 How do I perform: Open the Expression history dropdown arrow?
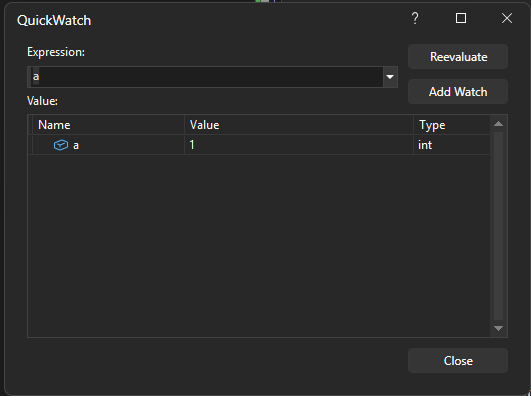[390, 77]
